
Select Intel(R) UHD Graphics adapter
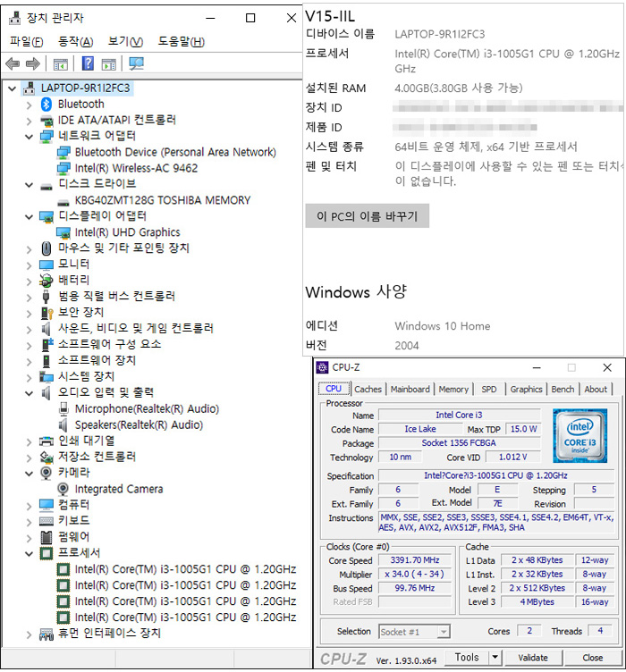tap(127, 232)
